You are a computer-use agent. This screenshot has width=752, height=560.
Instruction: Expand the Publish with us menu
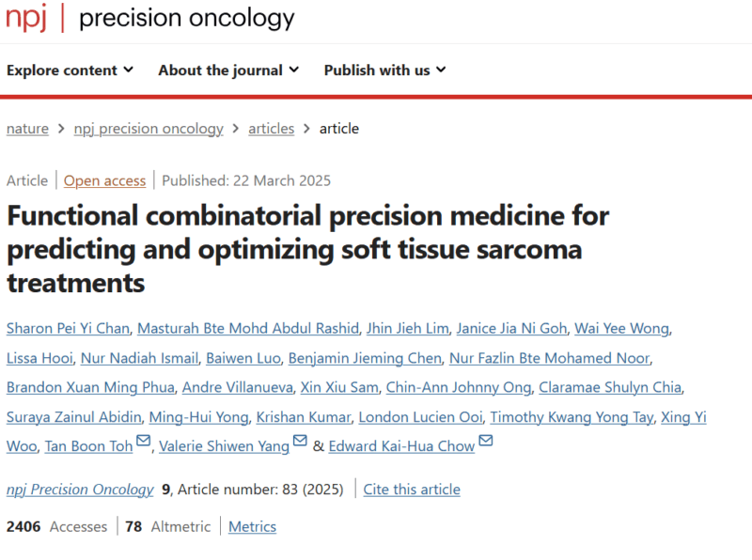[x=385, y=70]
